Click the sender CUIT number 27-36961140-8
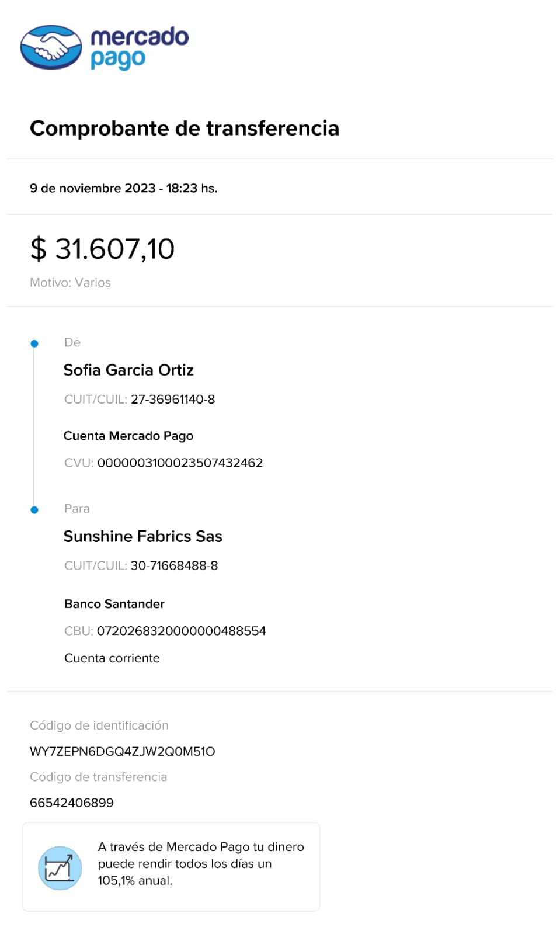The height and width of the screenshot is (934, 560). (x=173, y=400)
